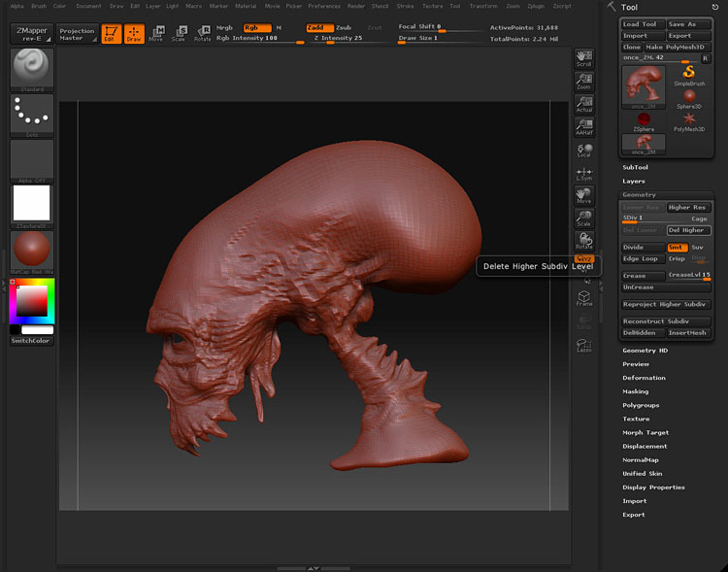This screenshot has height=572, width=728.
Task: Toggle the Smt smoothing option
Action: [x=677, y=248]
